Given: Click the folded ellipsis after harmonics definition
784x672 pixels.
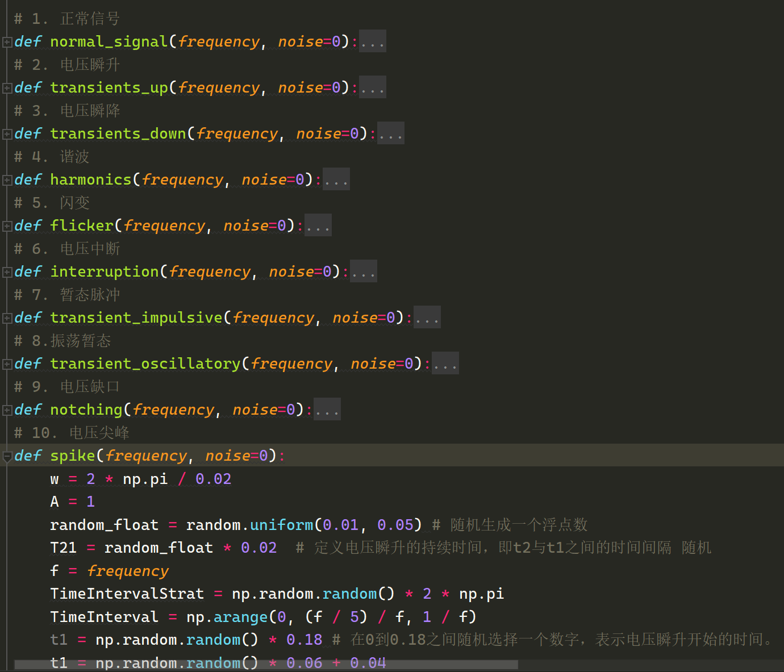Looking at the screenshot, I should coord(336,180).
